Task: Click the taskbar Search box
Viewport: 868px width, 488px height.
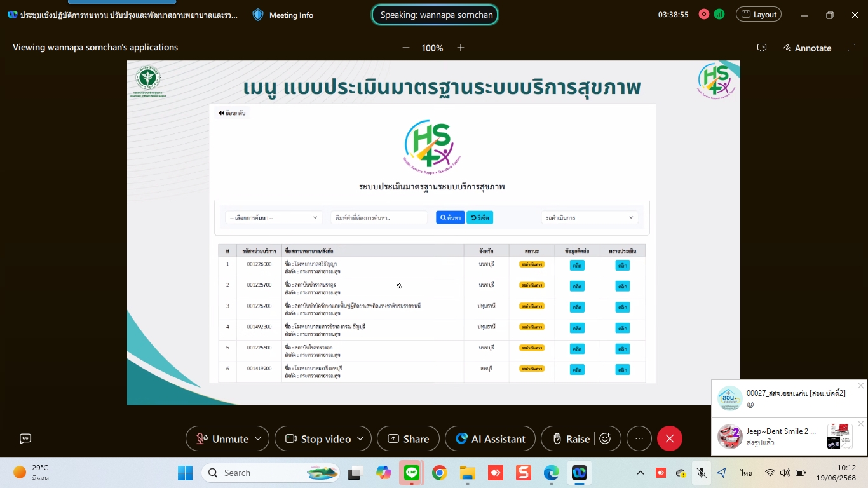Action: [271, 473]
